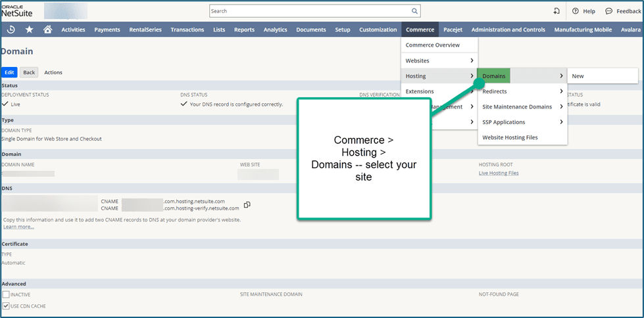Open the Payments menu
The image size is (644, 318).
click(107, 30)
